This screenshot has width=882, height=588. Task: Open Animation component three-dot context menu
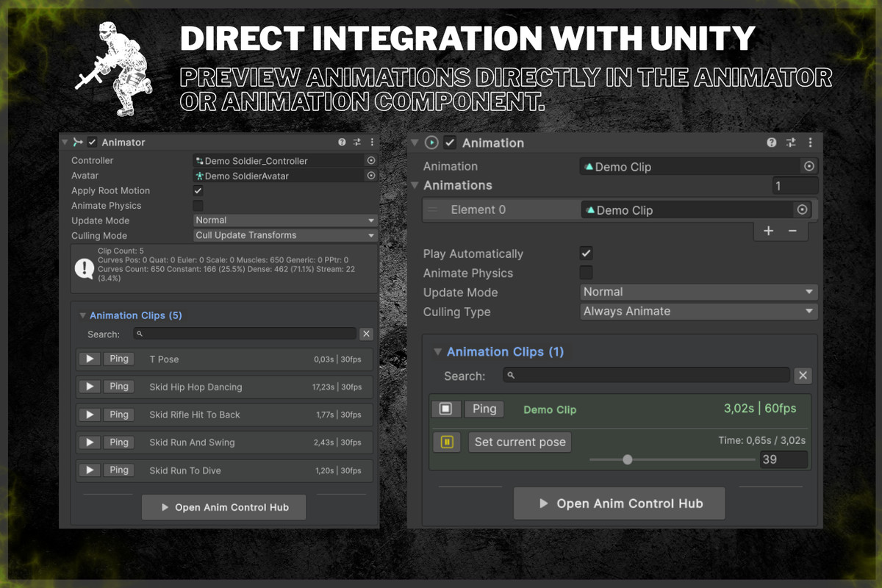(x=811, y=143)
